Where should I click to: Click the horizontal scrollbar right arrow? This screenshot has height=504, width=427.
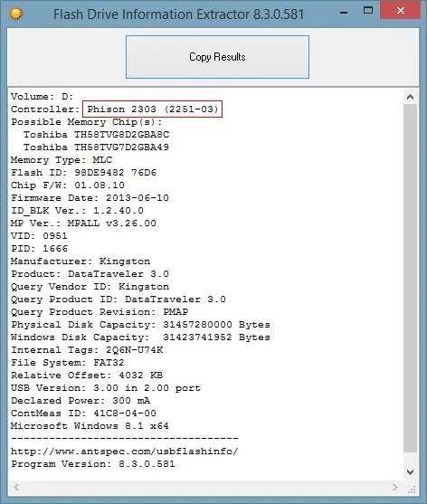tap(395, 488)
